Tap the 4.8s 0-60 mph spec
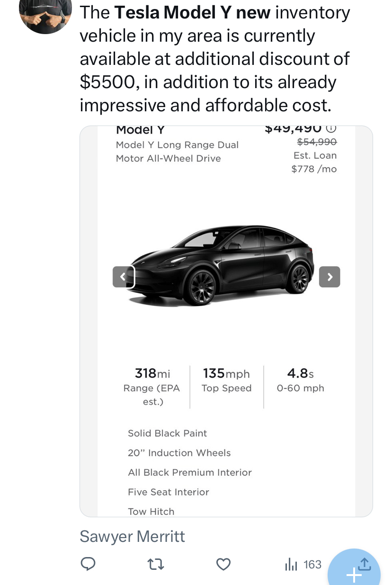392x585 pixels. coord(301,380)
